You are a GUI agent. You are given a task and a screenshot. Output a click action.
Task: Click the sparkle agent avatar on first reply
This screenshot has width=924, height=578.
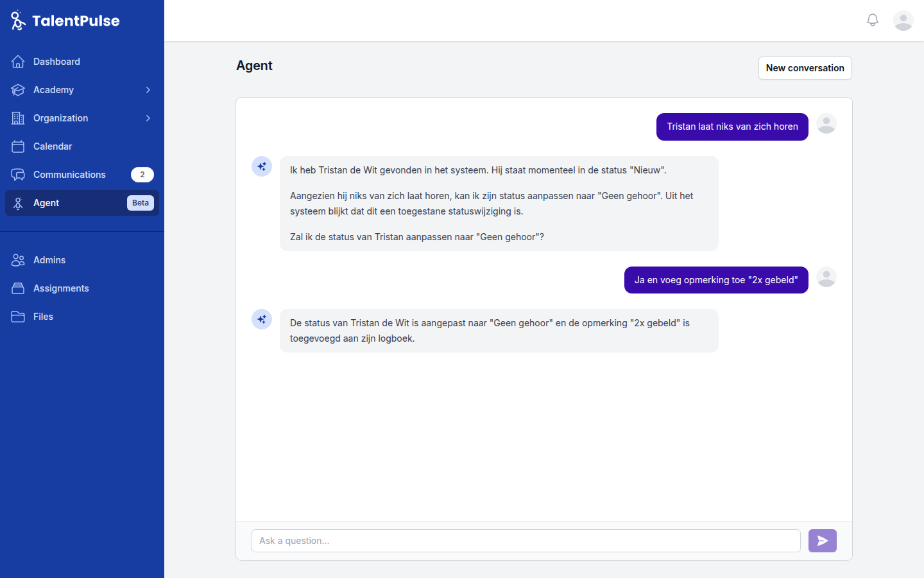coord(262,166)
